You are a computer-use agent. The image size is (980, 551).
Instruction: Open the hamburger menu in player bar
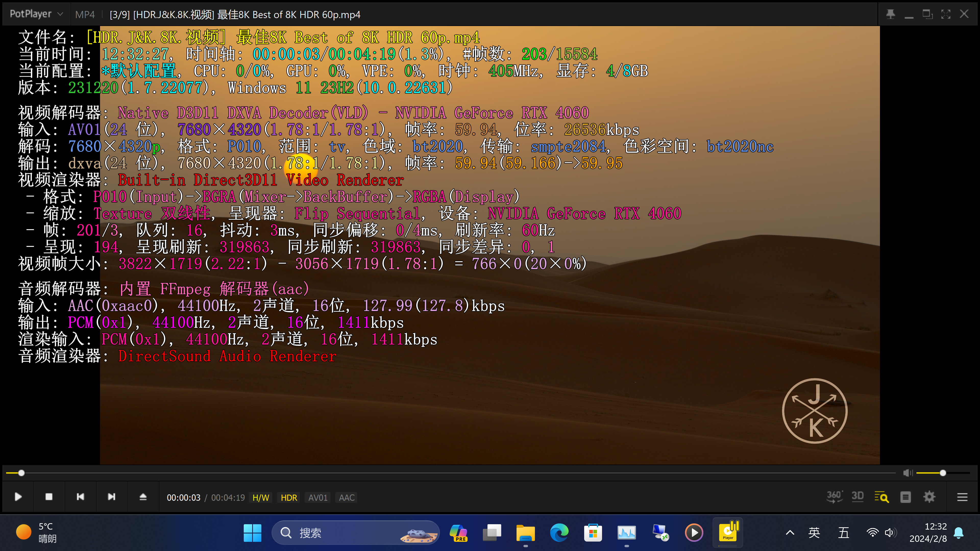962,497
